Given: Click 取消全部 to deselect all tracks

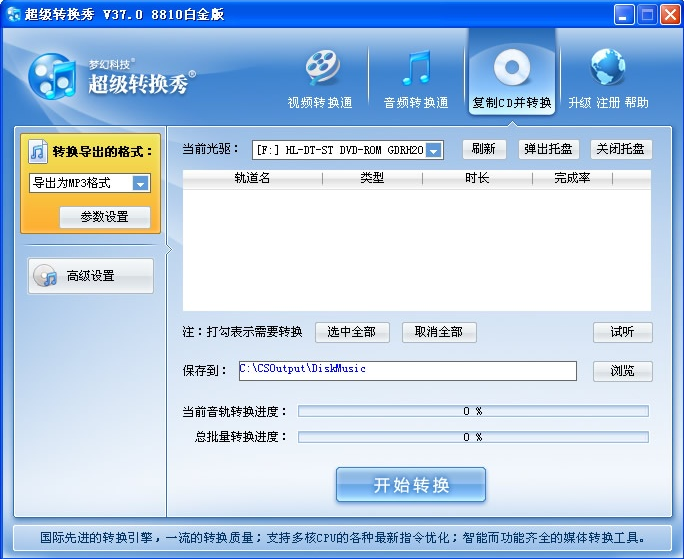Looking at the screenshot, I should pyautogui.click(x=439, y=333).
